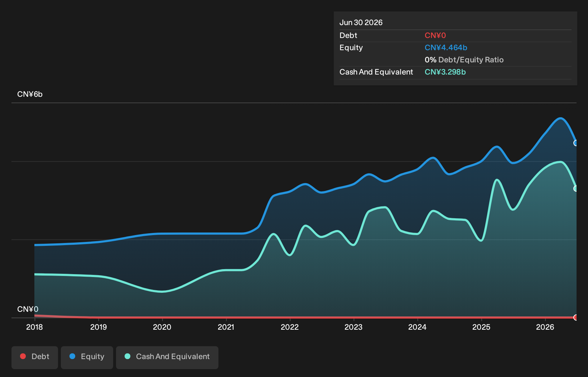This screenshot has width=588, height=377.
Task: Click the 2024 x-axis label
Action: (x=418, y=327)
